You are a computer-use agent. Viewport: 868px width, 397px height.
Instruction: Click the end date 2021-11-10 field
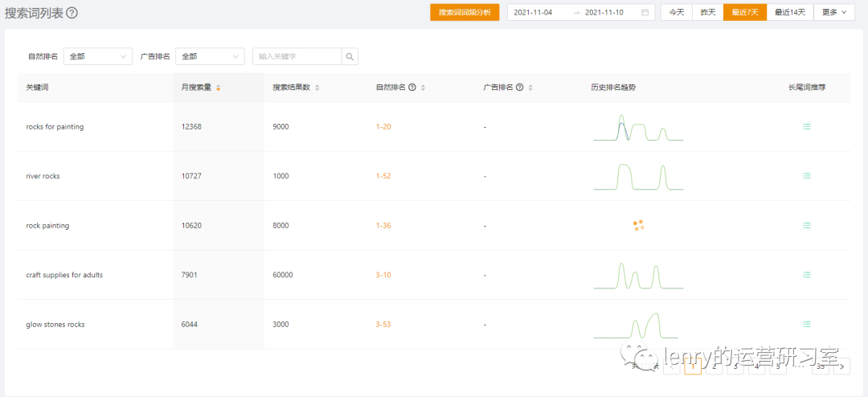pos(604,12)
